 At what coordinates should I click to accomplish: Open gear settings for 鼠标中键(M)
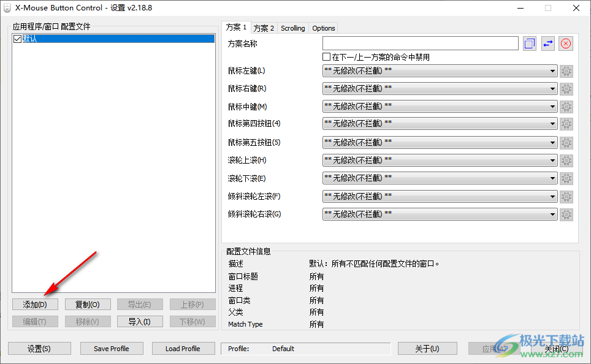(566, 107)
